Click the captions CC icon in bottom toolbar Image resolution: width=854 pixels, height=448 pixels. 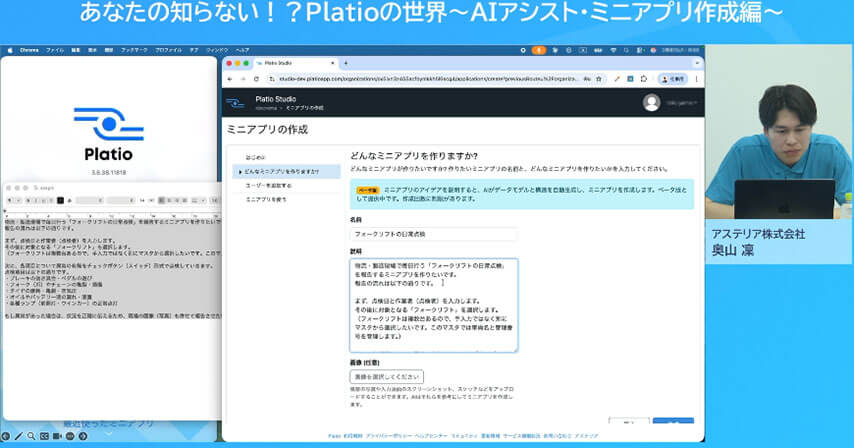(44, 437)
